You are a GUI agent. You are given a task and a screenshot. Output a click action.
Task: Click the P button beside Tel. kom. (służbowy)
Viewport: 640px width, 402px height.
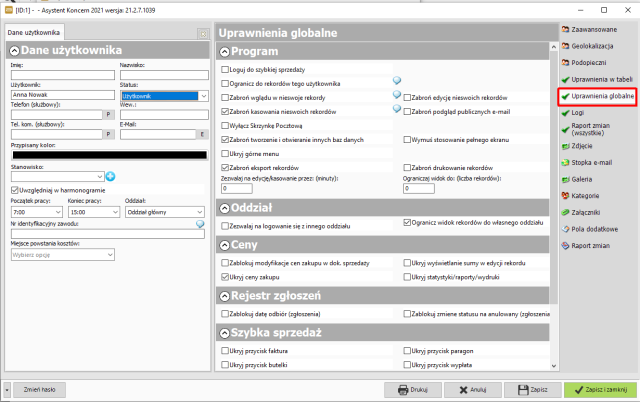108,134
